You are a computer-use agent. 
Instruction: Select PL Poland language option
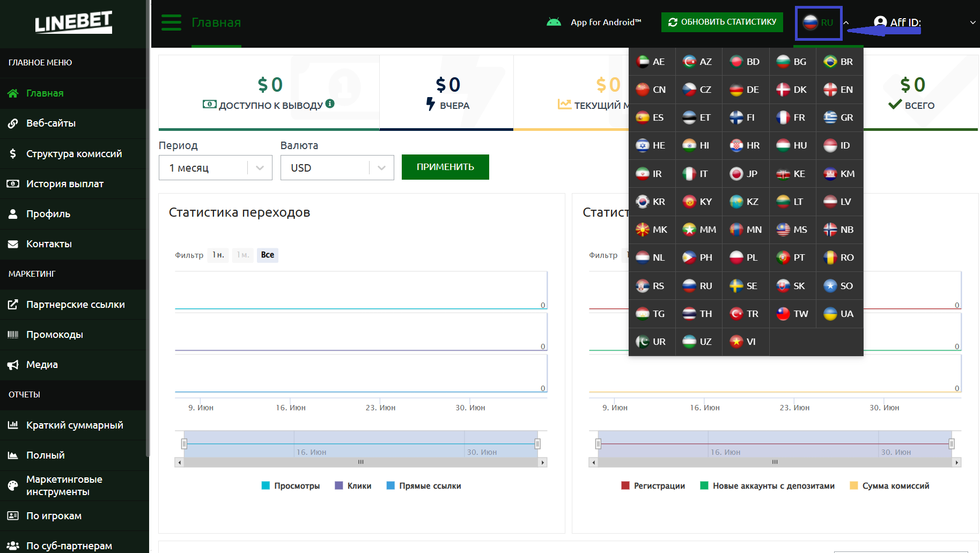[x=745, y=257]
